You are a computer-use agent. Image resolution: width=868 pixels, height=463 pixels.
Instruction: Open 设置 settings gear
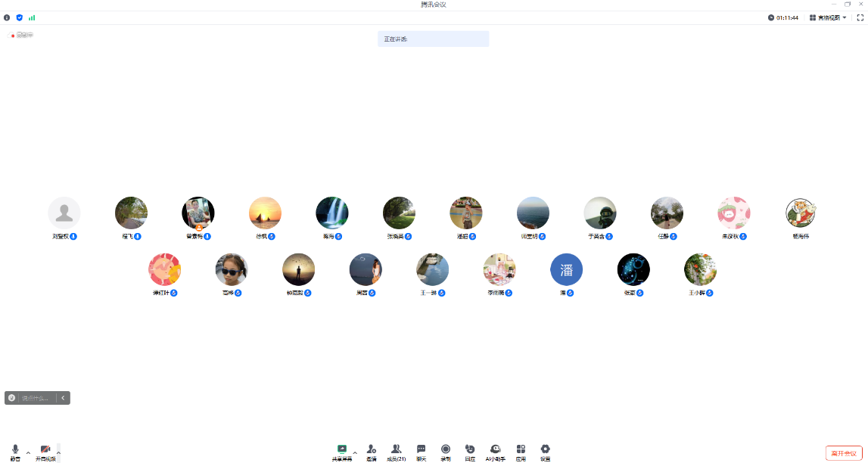pos(545,451)
